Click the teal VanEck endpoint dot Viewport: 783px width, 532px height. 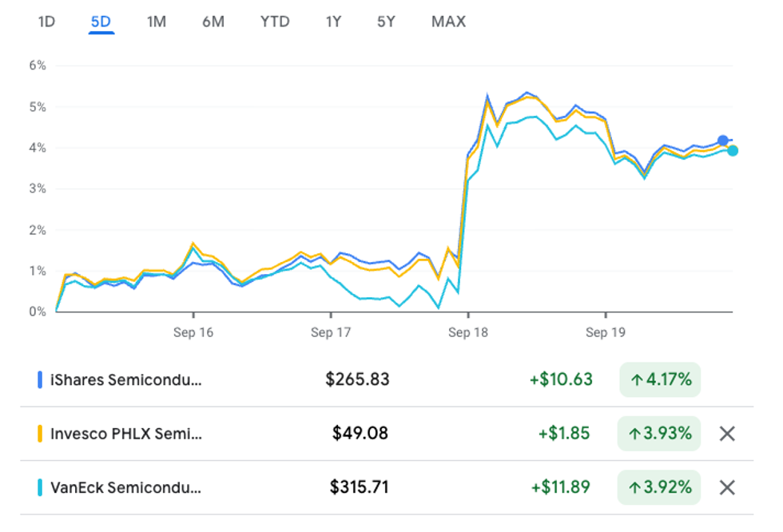click(733, 151)
